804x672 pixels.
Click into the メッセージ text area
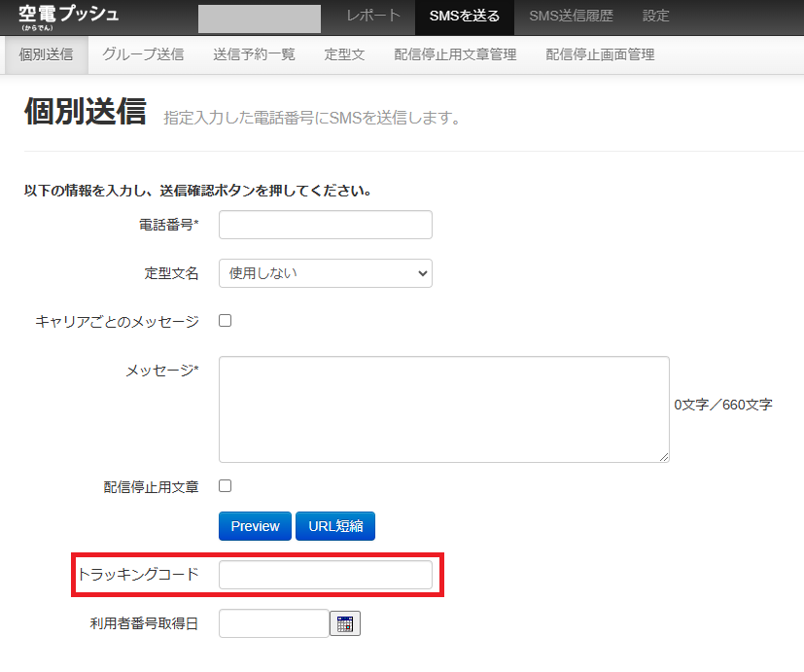[x=444, y=409]
